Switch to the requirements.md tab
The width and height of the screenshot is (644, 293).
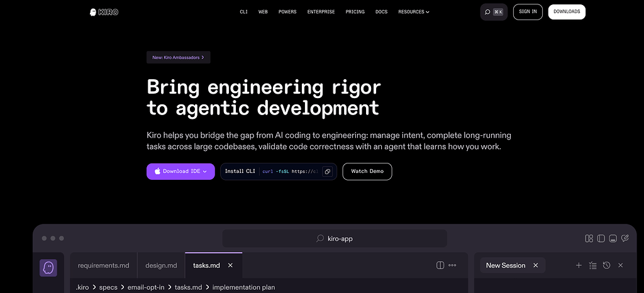(104, 265)
